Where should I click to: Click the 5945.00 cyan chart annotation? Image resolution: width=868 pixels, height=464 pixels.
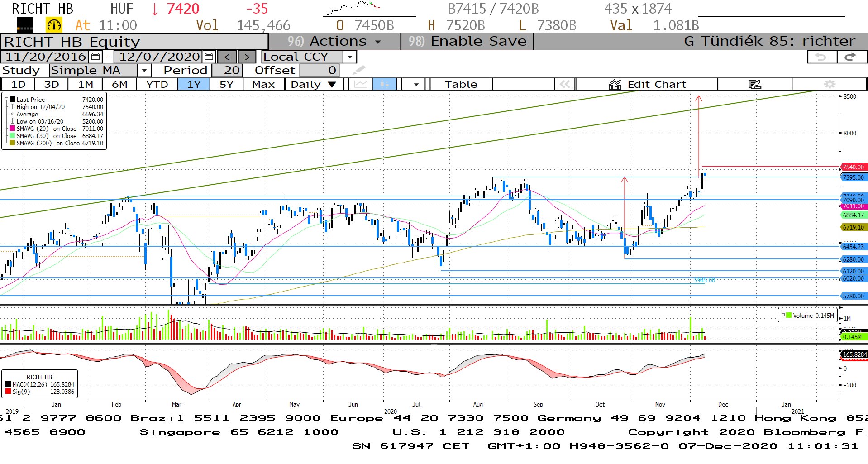[x=705, y=281]
